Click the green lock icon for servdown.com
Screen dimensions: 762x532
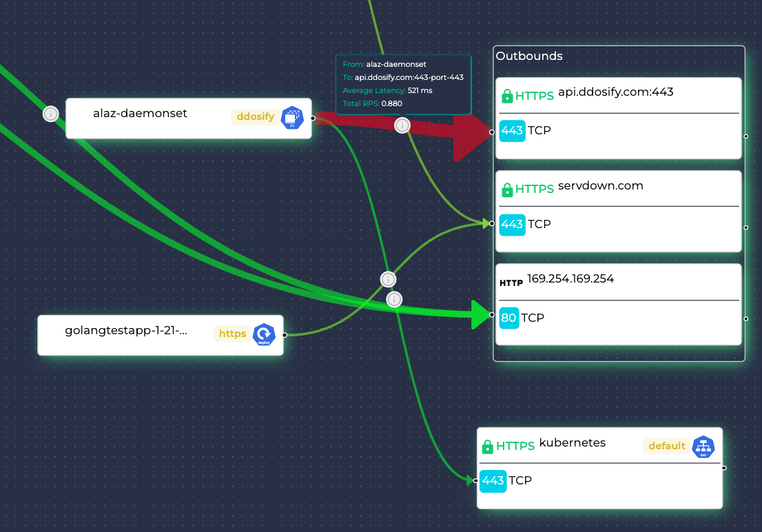(507, 190)
